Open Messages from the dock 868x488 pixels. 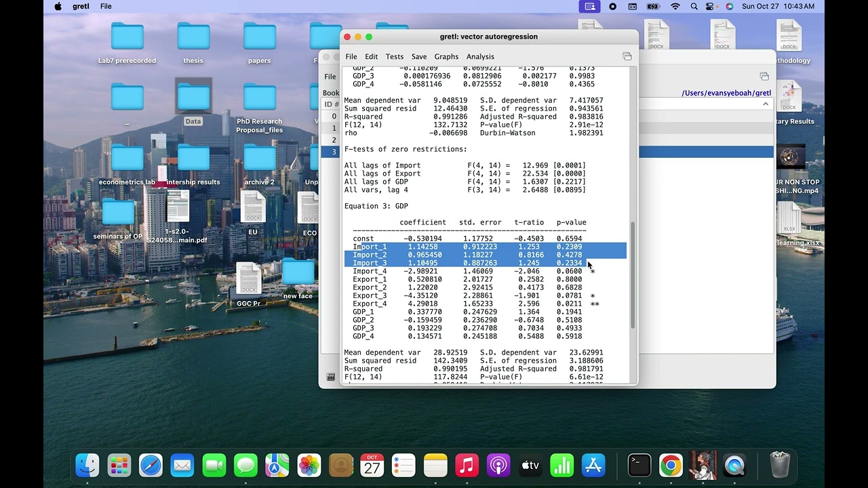[x=245, y=466]
